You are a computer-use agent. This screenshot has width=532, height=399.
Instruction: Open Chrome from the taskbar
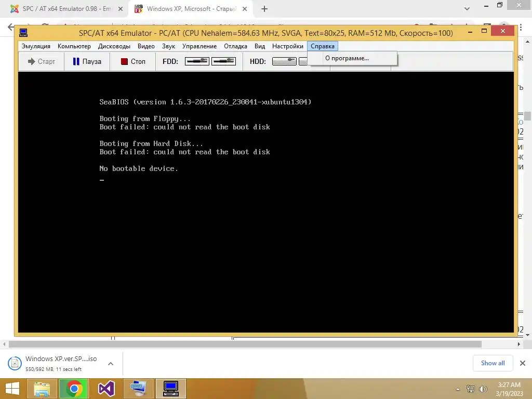point(74,389)
